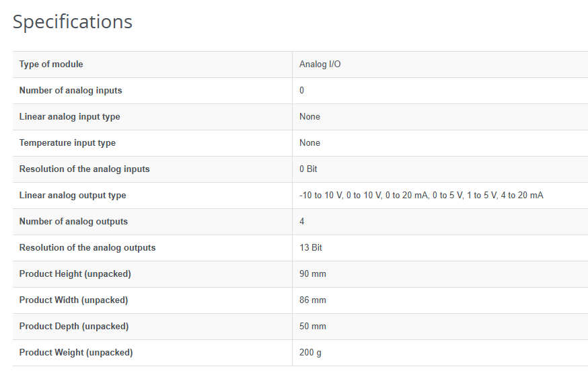Click the Specifications heading

[x=73, y=22]
